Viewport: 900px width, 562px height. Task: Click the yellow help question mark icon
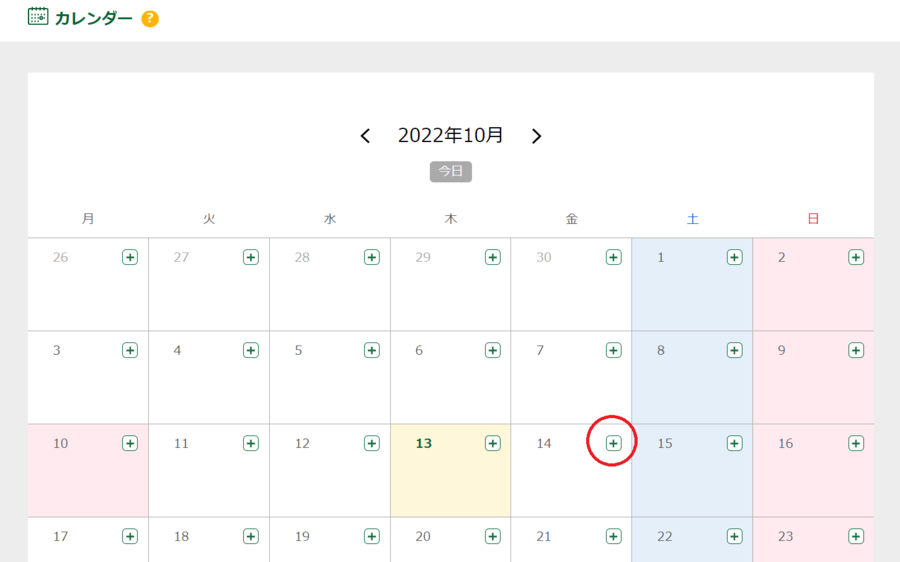click(x=150, y=19)
